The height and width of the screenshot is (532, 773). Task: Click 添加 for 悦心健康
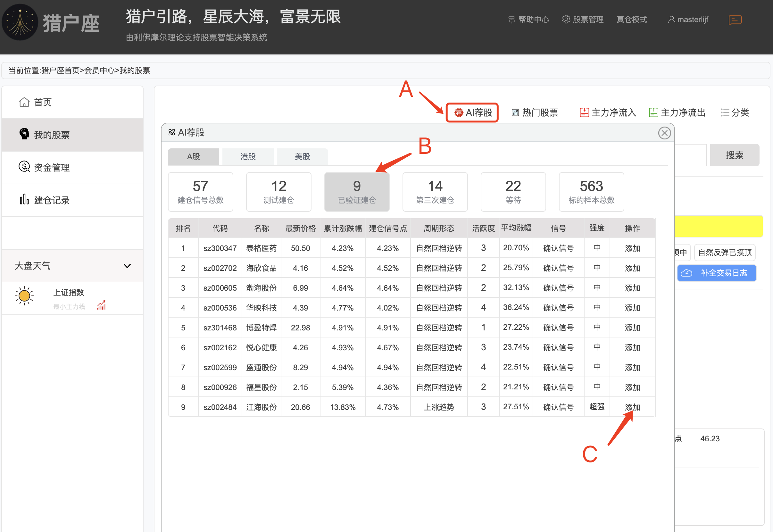pyautogui.click(x=632, y=347)
